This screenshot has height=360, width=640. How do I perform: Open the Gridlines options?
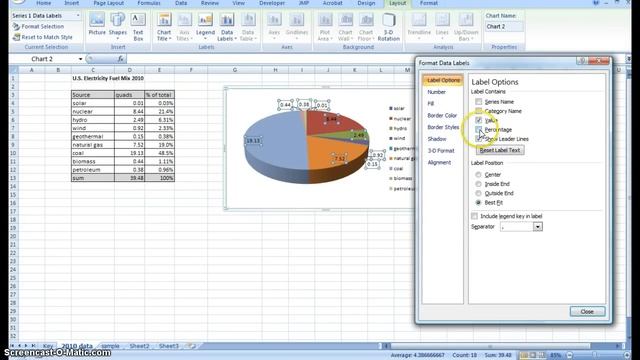coord(297,26)
